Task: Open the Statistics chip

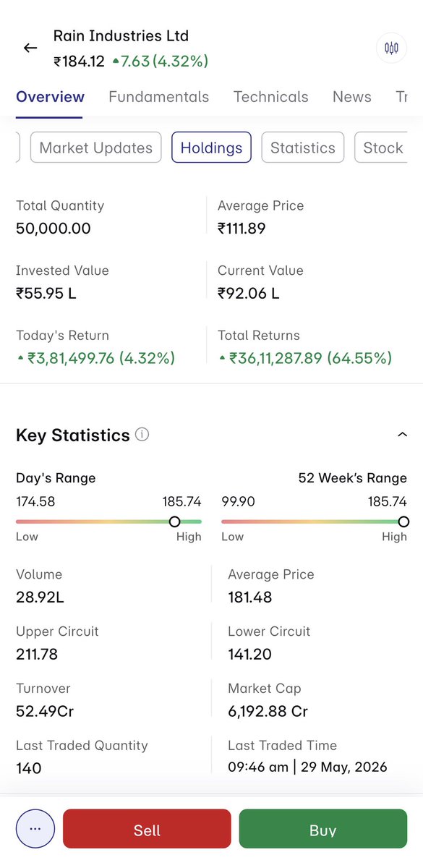Action: 303,148
